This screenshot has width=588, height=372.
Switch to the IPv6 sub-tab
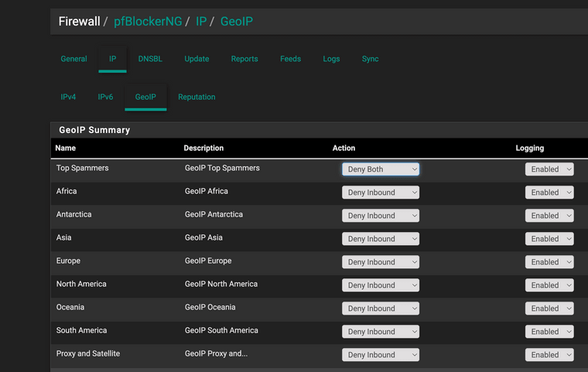point(105,97)
